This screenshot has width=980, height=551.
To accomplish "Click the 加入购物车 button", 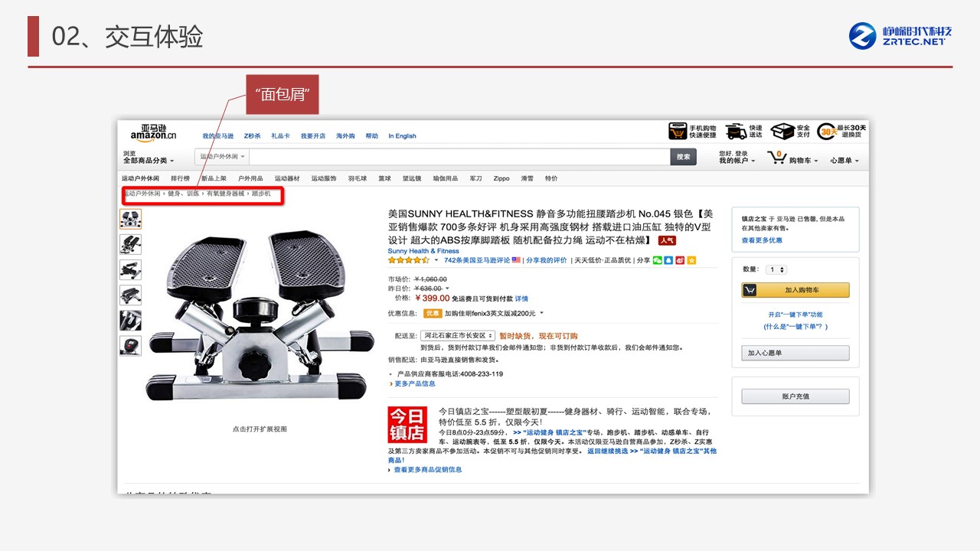I will click(x=795, y=290).
